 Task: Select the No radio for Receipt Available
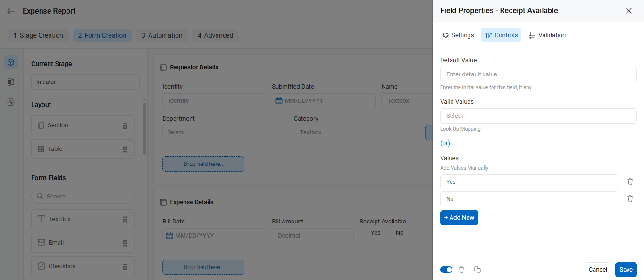click(388, 232)
